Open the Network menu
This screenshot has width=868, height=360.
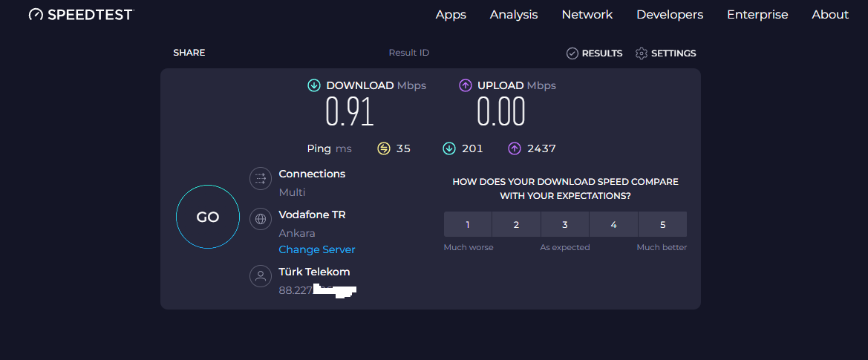click(587, 14)
